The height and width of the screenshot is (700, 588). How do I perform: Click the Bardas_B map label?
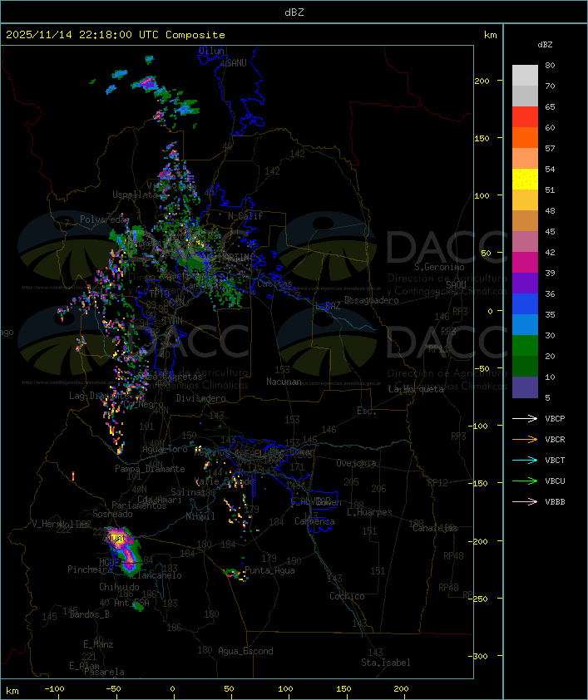tap(89, 614)
